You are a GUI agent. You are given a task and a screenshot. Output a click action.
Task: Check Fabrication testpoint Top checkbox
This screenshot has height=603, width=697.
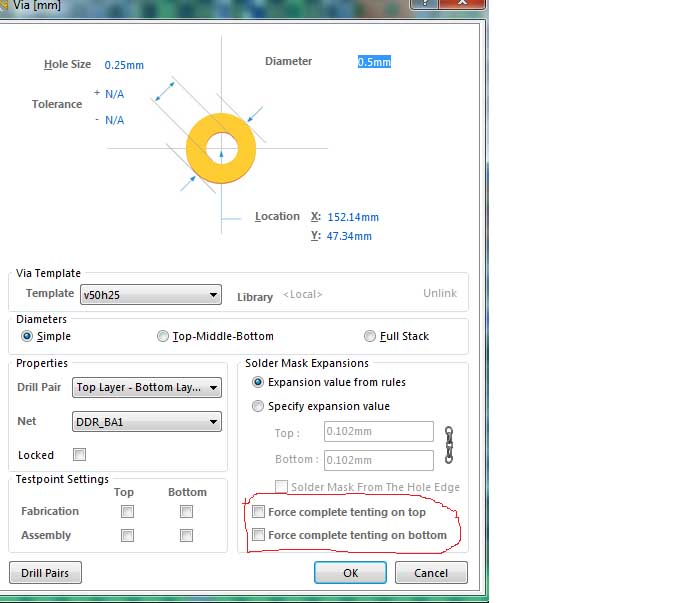pyautogui.click(x=127, y=511)
